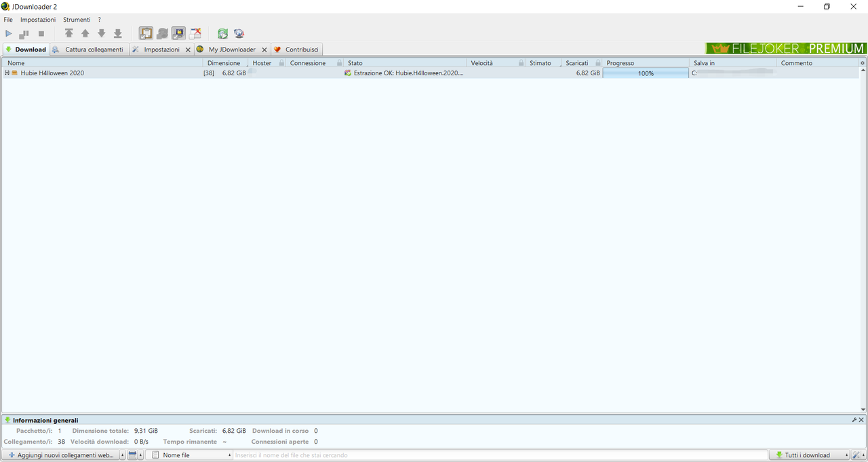
Task: Click the 6,82 GiB value under Scaricati
Action: [x=588, y=73]
